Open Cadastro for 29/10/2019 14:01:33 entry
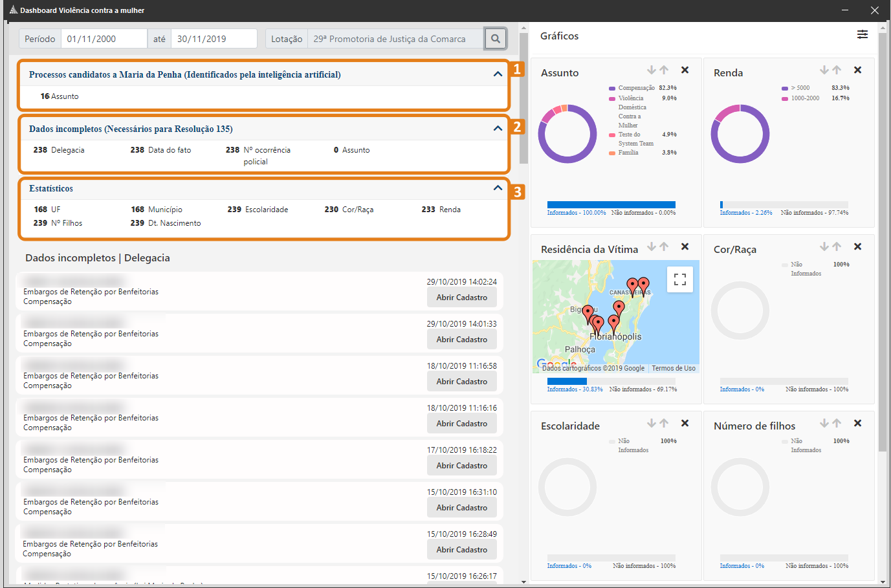The height and width of the screenshot is (588, 891). 462,340
